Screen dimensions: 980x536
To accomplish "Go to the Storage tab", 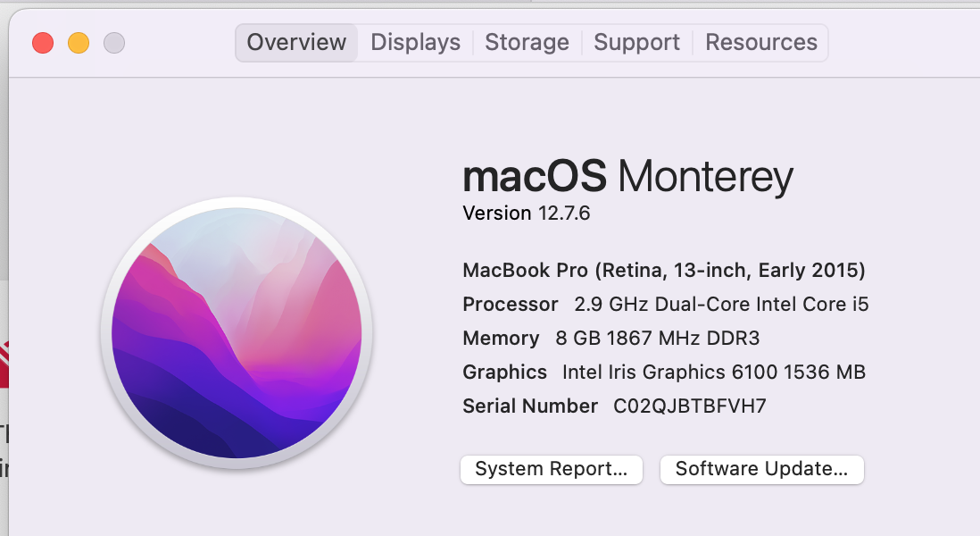I will pyautogui.click(x=527, y=42).
